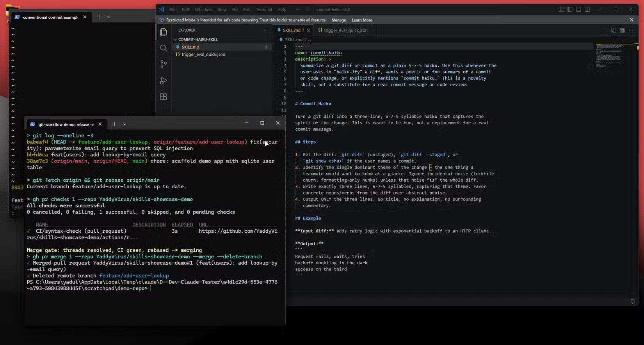Click the open preview to the side icon

(614, 30)
